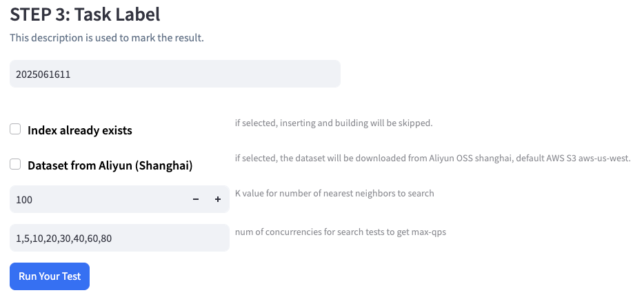Check the Index already exists checkbox
This screenshot has width=644, height=295.
15,129
